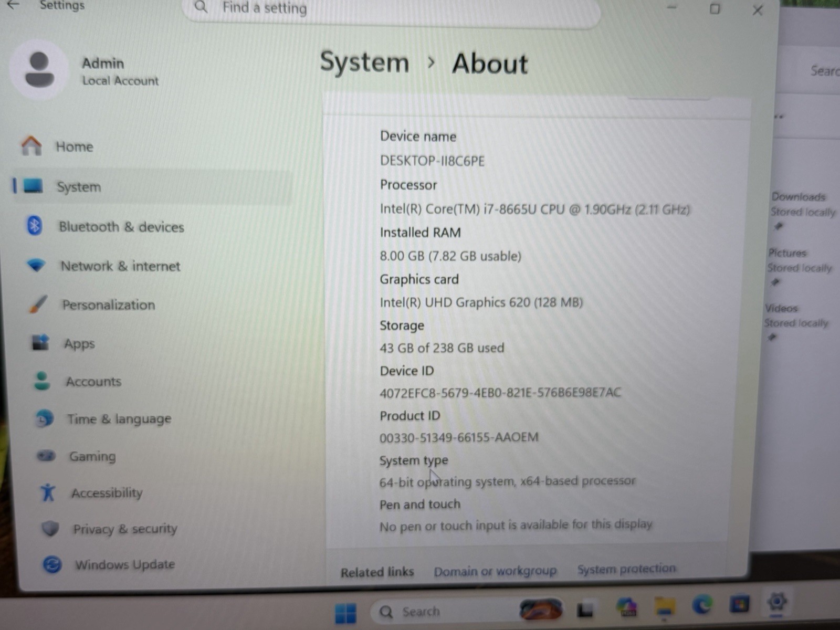The width and height of the screenshot is (840, 630).
Task: Select the Device ID value 4072EFC8
Action: 500,393
